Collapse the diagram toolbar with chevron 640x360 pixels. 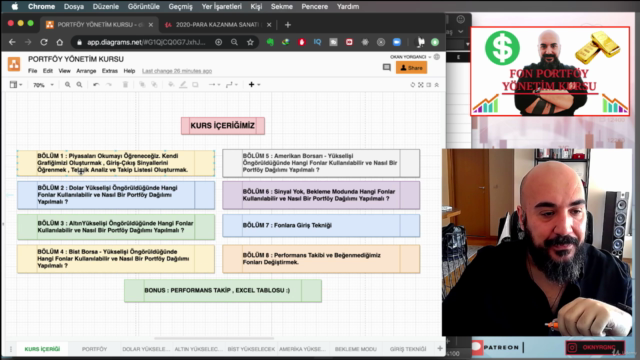436,85
